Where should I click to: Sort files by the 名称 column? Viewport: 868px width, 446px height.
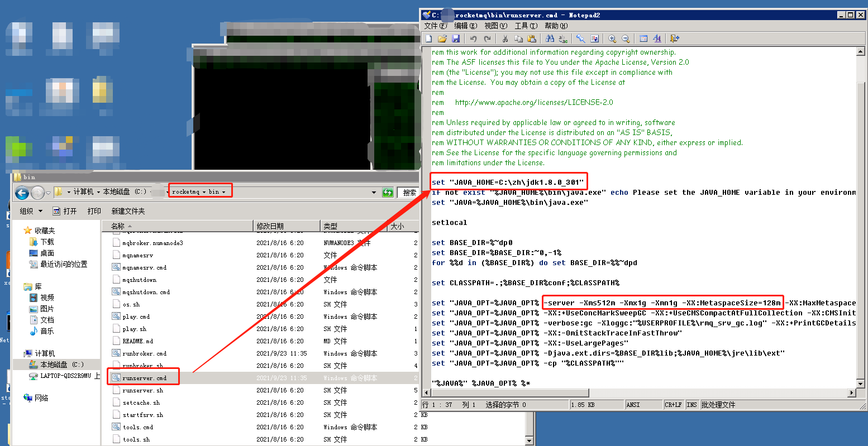(178, 226)
